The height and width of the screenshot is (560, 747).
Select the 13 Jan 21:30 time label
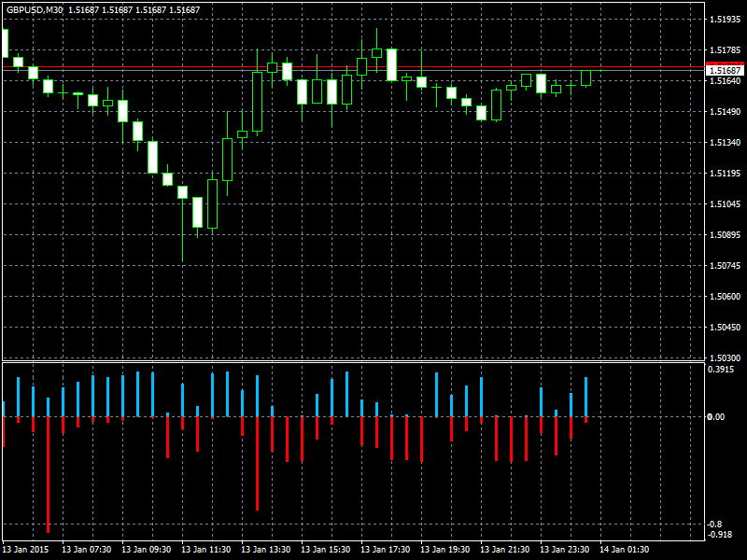pyautogui.click(x=504, y=550)
